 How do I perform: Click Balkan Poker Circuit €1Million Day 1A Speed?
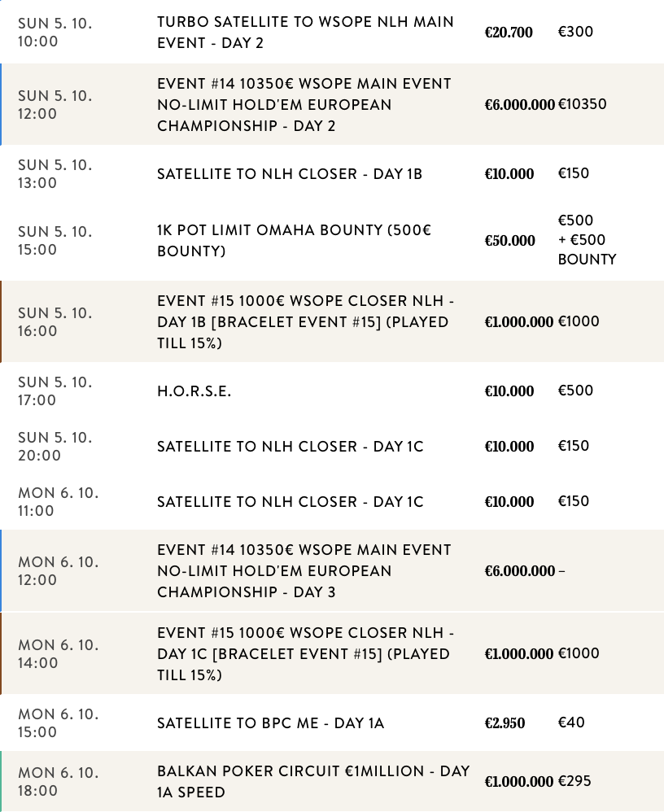[313, 782]
